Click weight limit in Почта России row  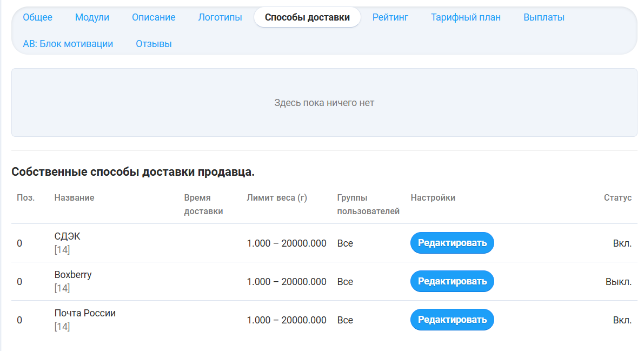[287, 320]
